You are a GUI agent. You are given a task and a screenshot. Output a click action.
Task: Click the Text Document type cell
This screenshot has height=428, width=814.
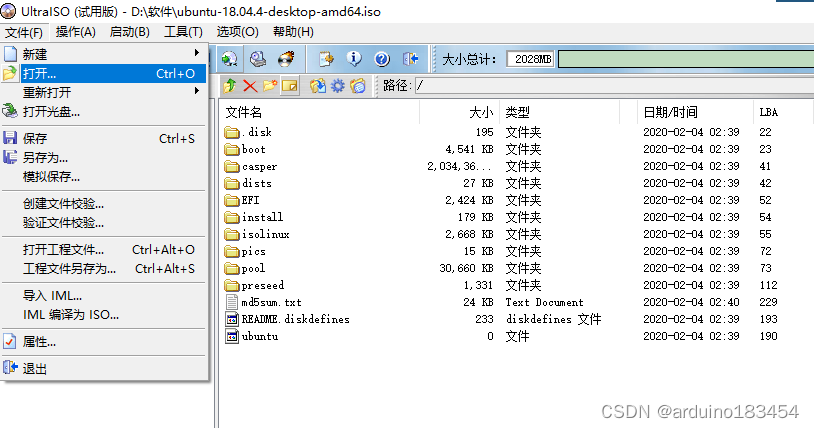point(545,302)
